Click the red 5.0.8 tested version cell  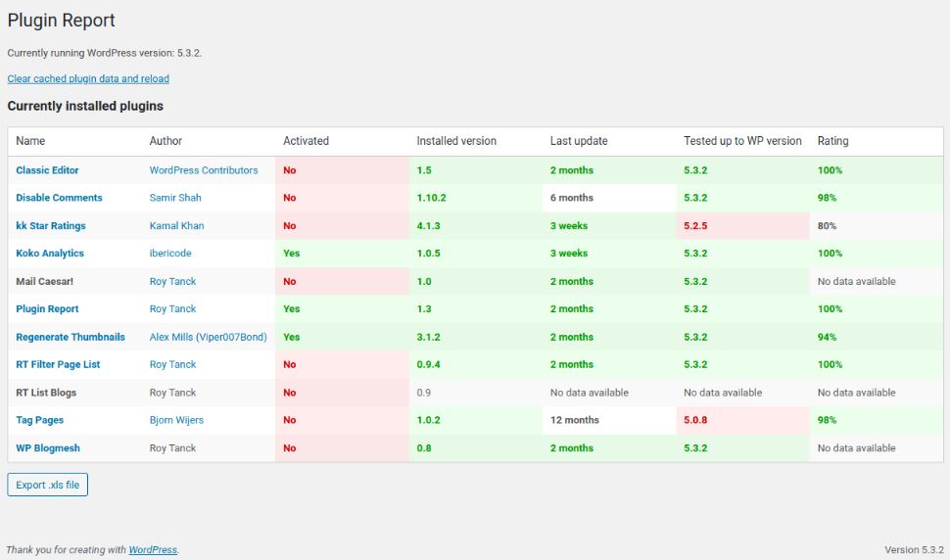(x=742, y=420)
